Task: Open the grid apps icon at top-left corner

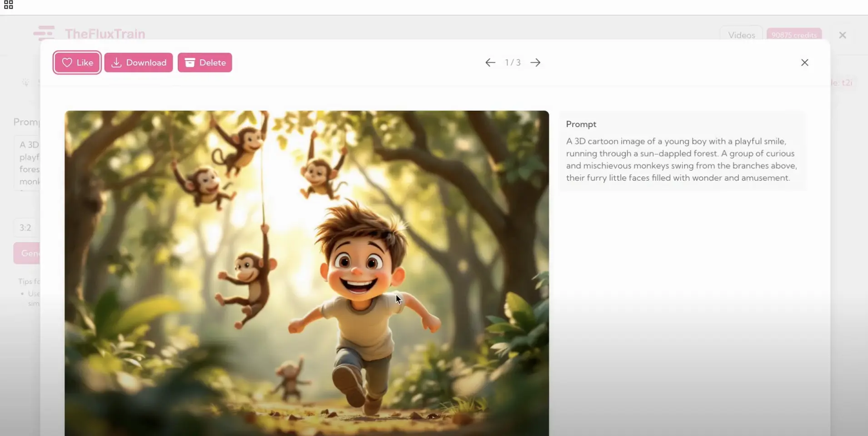Action: [8, 5]
